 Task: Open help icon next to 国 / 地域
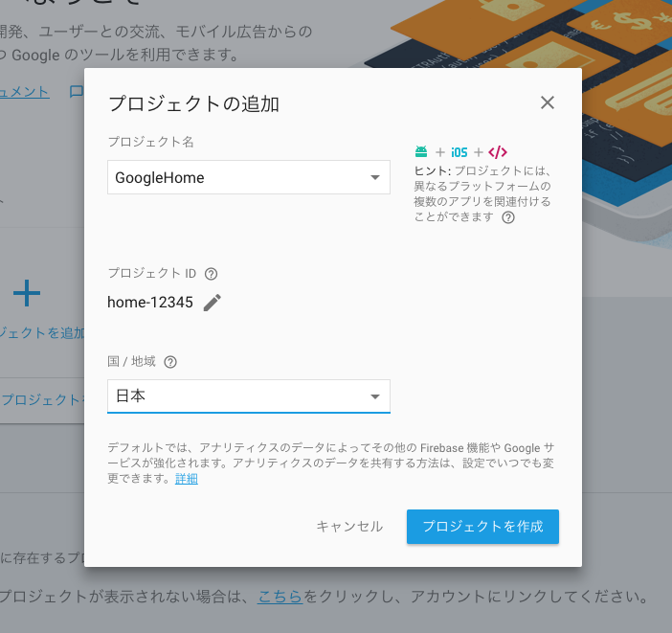click(170, 362)
